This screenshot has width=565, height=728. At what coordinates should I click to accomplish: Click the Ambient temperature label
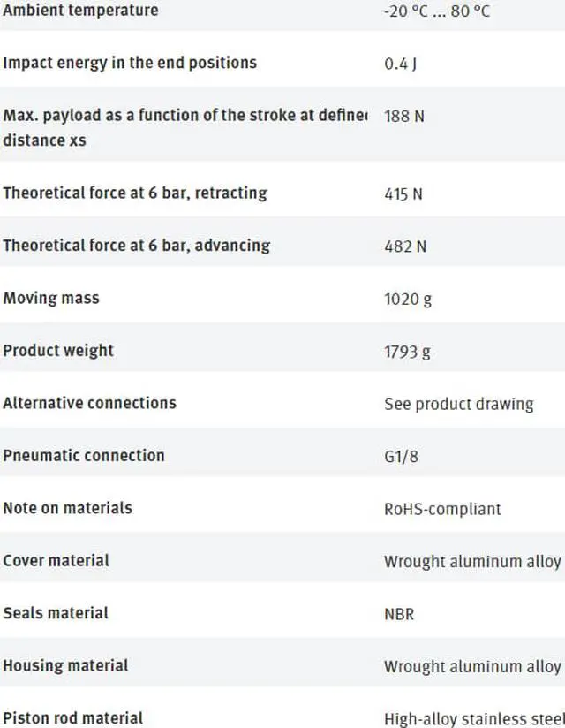coord(80,11)
